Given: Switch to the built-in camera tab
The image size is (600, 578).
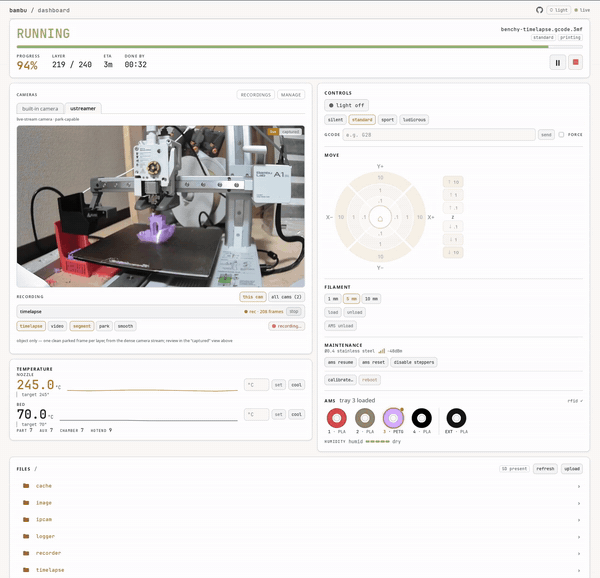Looking at the screenshot, I should coord(40,109).
